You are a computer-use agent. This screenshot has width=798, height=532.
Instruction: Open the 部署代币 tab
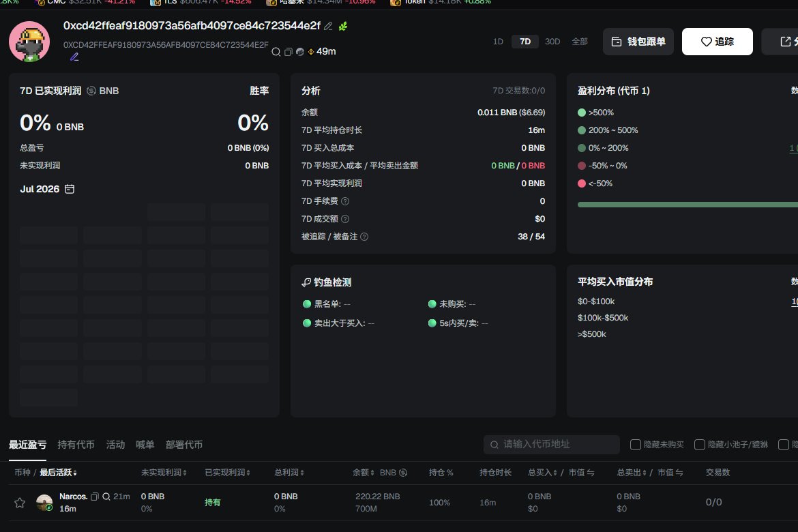tap(183, 445)
